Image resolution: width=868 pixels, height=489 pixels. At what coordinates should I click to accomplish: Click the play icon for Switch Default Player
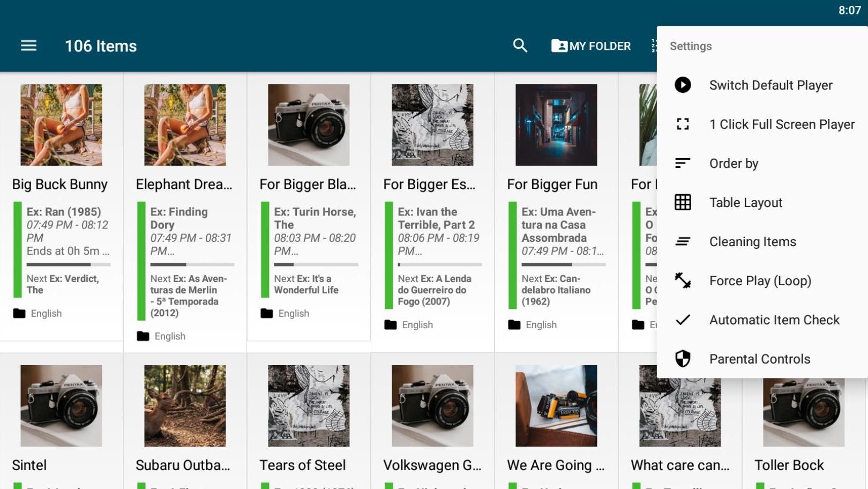[683, 85]
